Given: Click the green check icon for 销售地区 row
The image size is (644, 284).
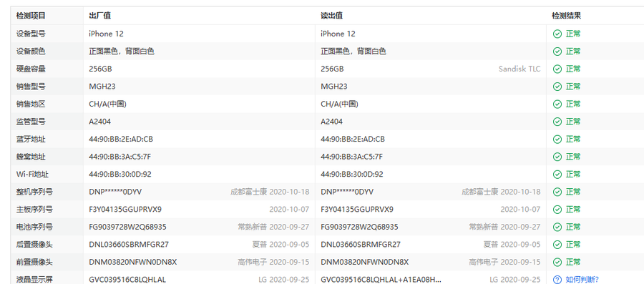Looking at the screenshot, I should pos(557,104).
